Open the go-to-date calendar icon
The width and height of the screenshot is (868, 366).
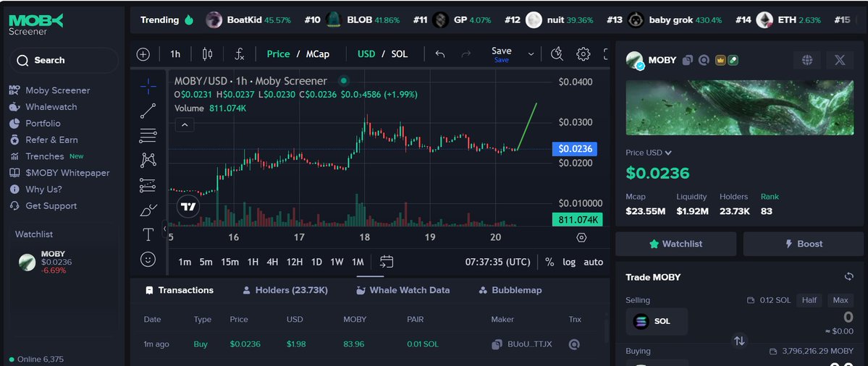pyautogui.click(x=387, y=262)
